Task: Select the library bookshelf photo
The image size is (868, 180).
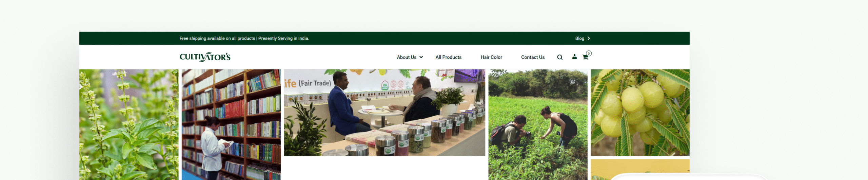Action: [231, 125]
